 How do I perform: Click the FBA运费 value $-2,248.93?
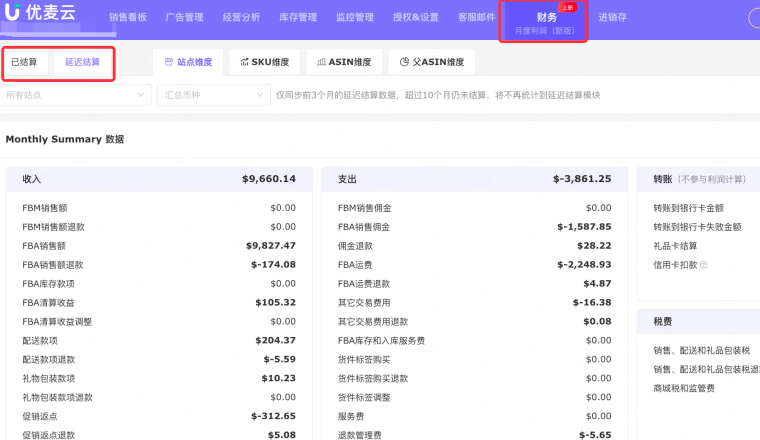coord(584,265)
